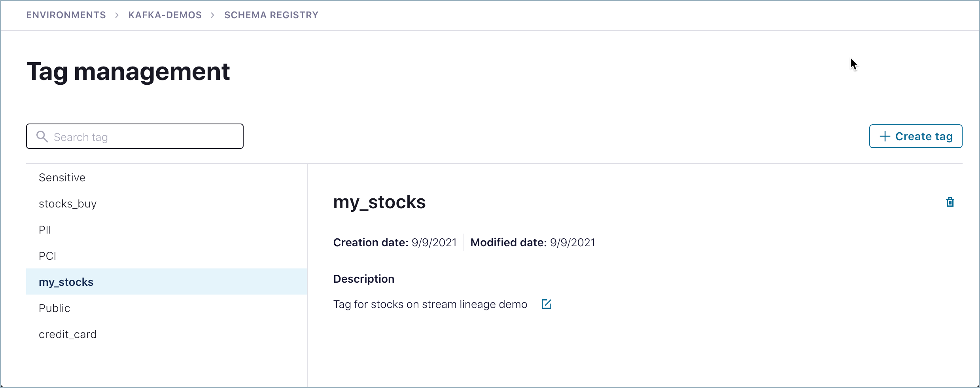
Task: Select the PCI tag
Action: (x=47, y=256)
